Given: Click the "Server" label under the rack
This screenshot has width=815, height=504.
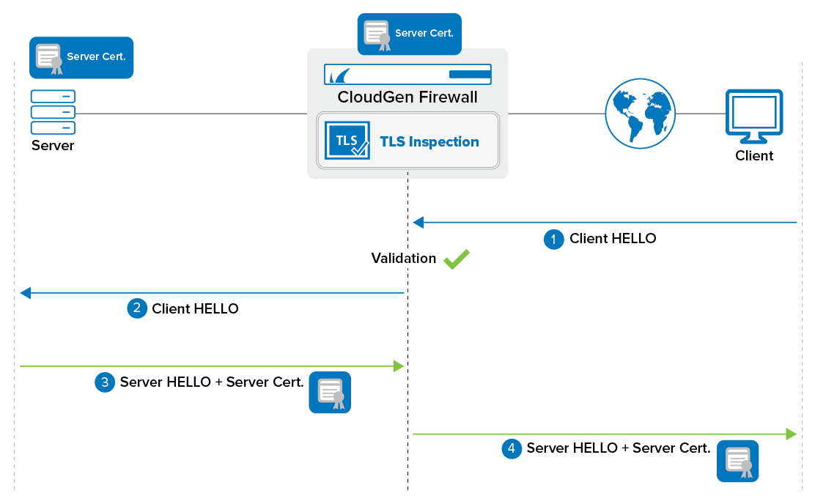Looking at the screenshot, I should point(53,146).
